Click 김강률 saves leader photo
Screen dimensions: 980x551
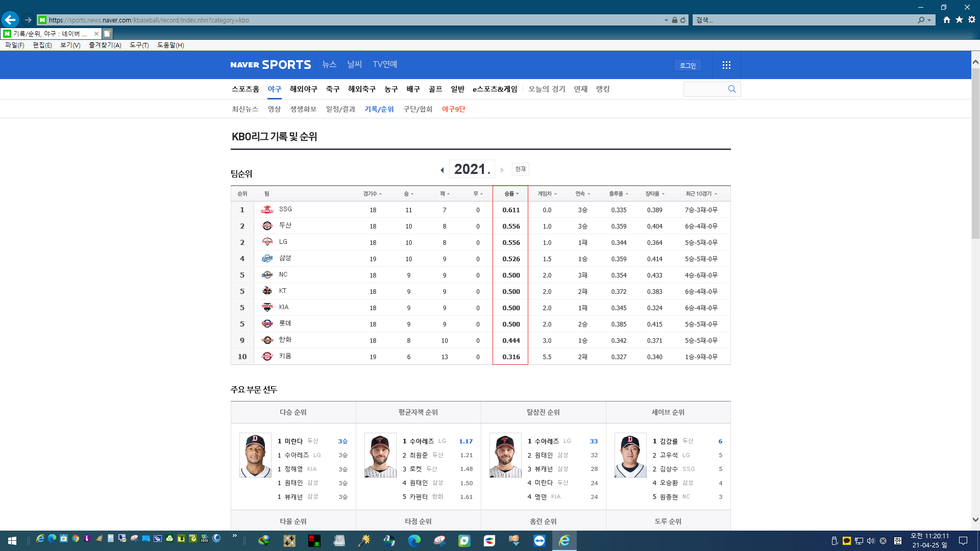coord(630,455)
